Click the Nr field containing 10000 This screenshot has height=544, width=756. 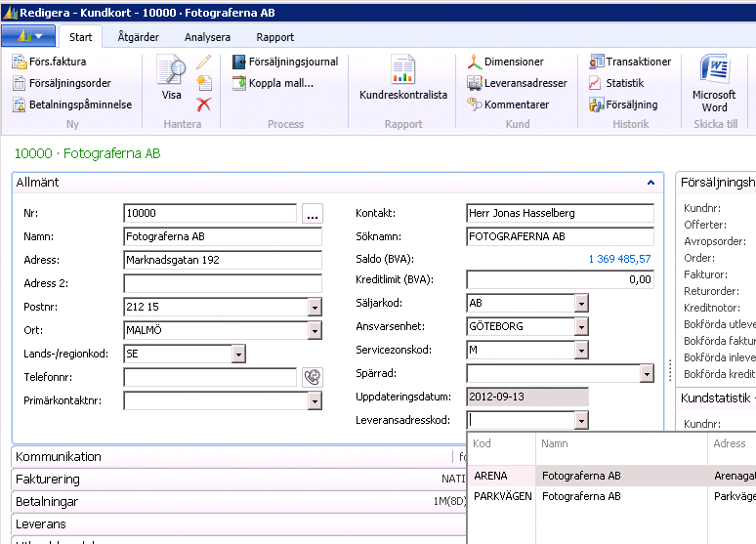210,213
